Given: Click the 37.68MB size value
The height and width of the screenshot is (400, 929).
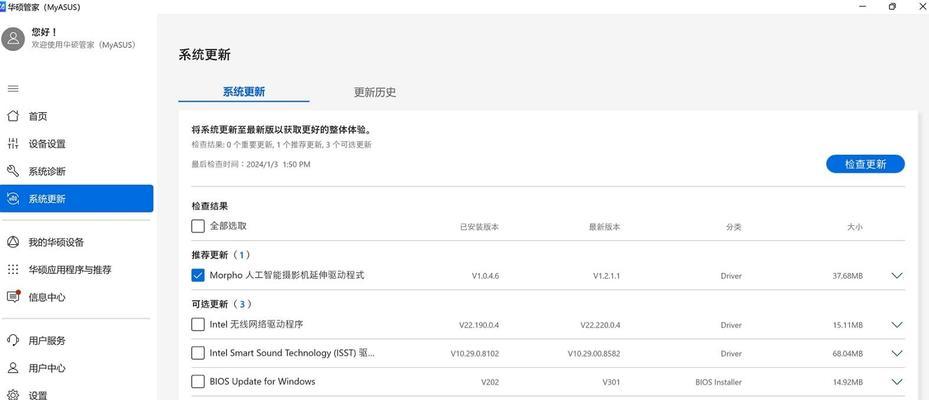Looking at the screenshot, I should pos(848,276).
